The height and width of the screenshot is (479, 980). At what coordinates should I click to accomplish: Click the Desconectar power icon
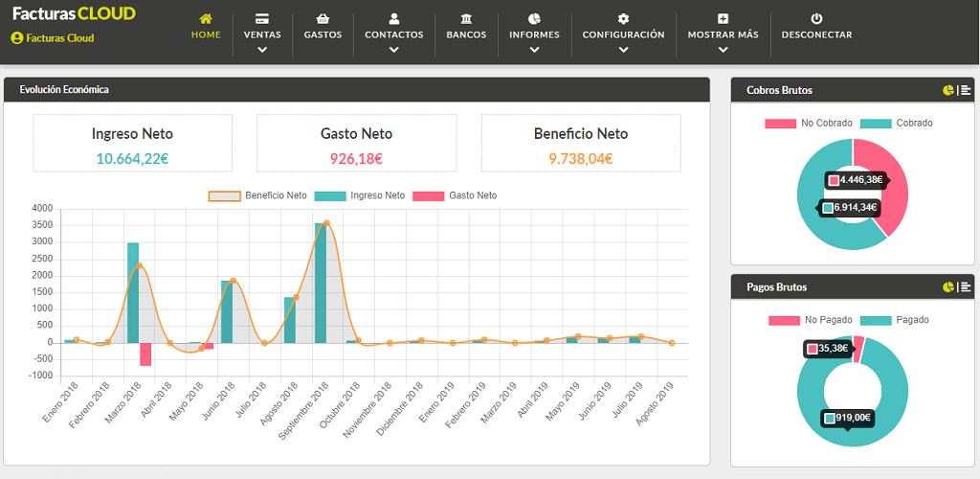pyautogui.click(x=816, y=19)
